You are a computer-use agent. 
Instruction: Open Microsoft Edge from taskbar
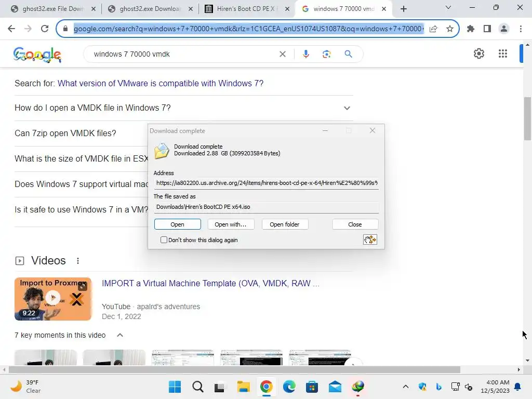(x=289, y=387)
